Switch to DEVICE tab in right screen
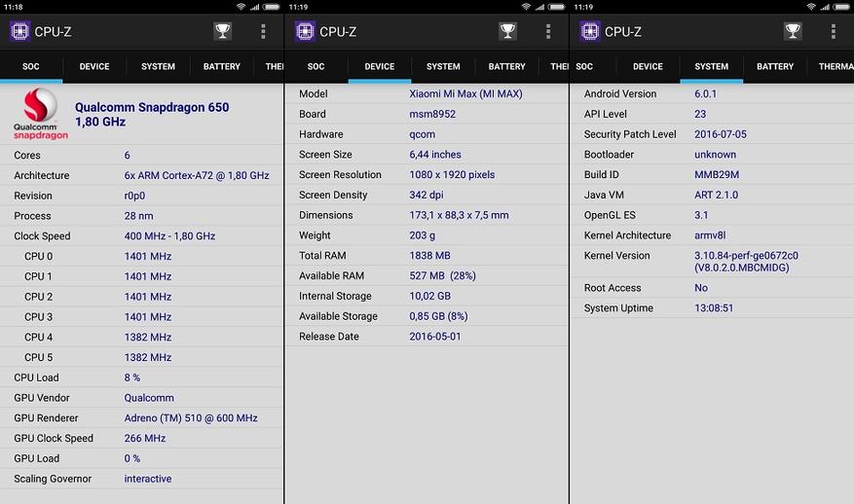854x504 pixels. tap(648, 66)
